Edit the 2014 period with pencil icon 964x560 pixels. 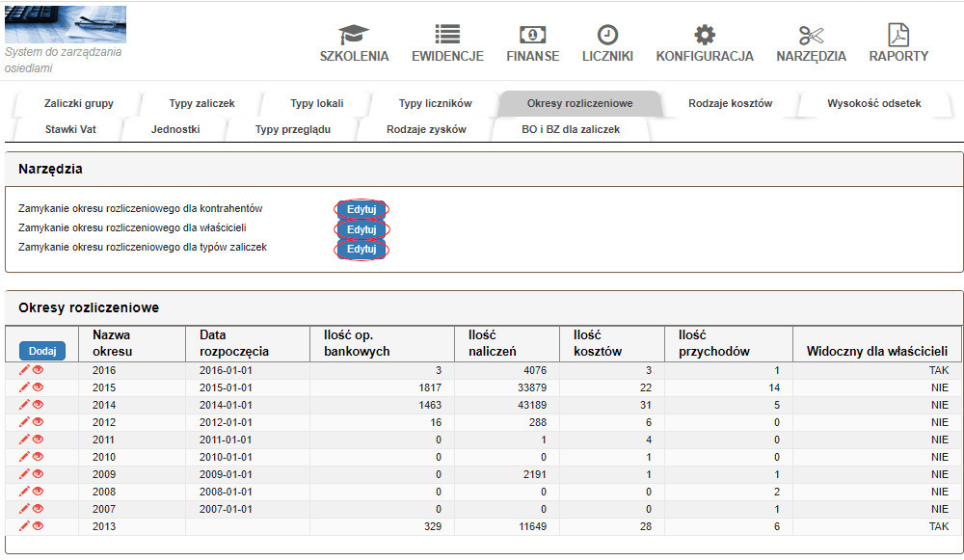tap(24, 405)
